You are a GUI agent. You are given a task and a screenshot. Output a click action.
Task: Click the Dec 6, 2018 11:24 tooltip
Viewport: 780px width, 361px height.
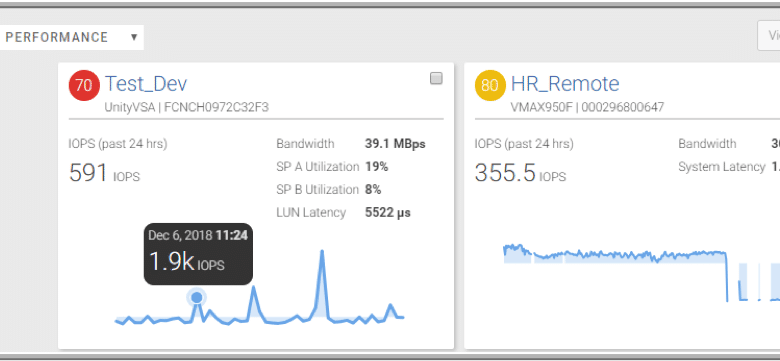point(198,254)
